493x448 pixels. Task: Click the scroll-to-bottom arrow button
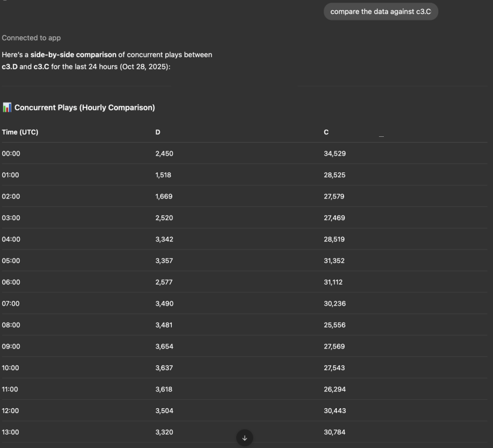click(244, 438)
